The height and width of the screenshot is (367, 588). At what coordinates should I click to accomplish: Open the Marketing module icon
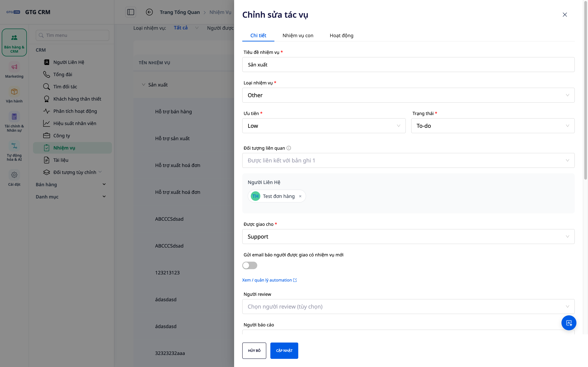point(14,67)
